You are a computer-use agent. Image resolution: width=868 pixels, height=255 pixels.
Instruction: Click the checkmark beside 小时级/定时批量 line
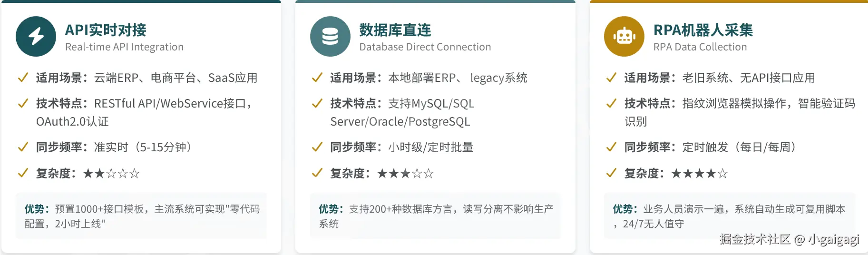(317, 147)
